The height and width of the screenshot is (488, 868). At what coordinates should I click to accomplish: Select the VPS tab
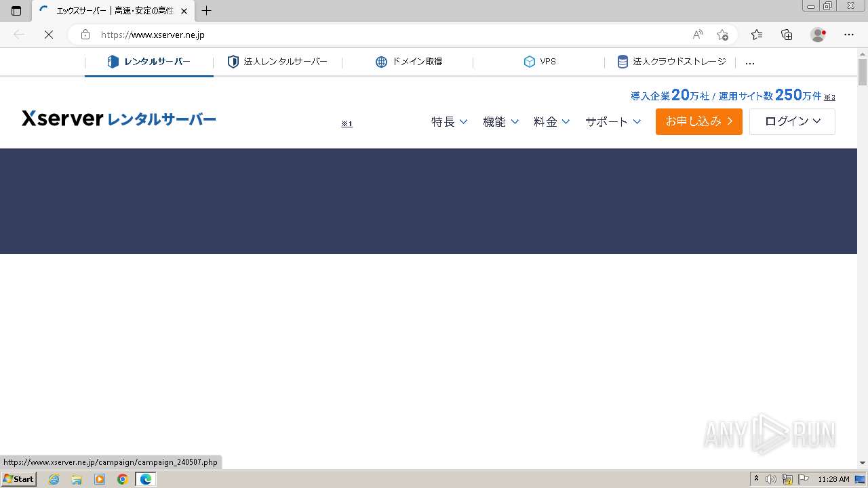click(539, 62)
